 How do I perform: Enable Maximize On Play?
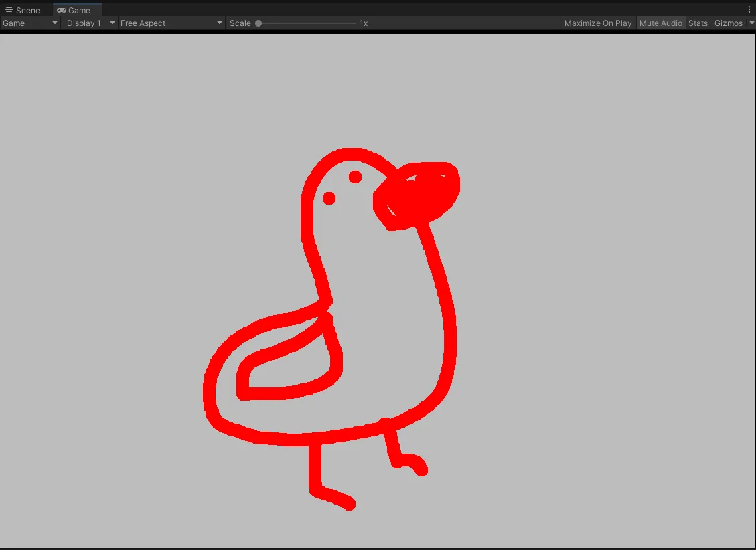tap(597, 23)
